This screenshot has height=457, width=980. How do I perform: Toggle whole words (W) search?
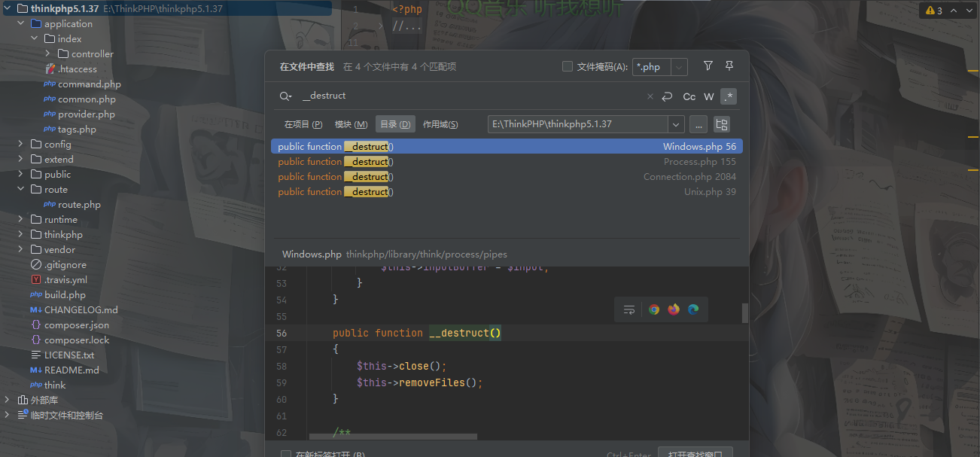(708, 96)
